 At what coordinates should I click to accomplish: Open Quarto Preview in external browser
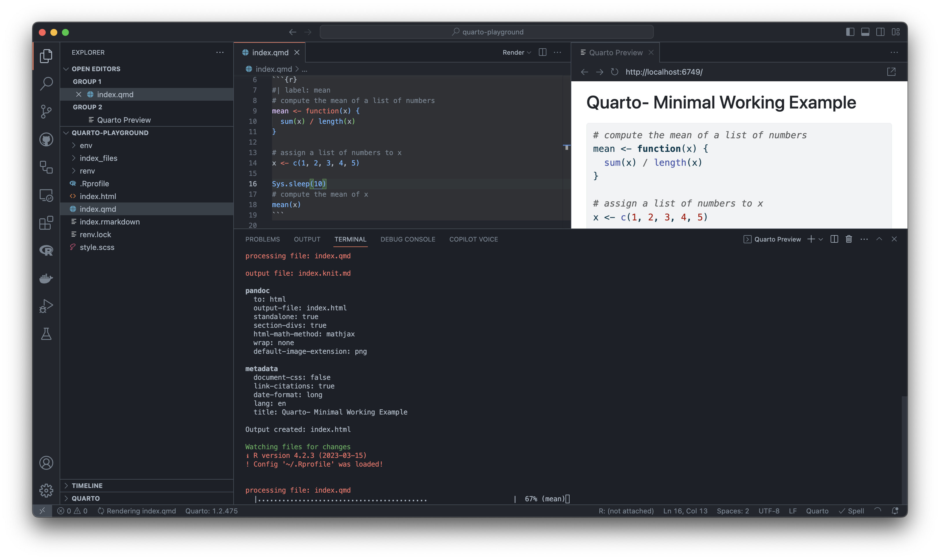click(891, 72)
